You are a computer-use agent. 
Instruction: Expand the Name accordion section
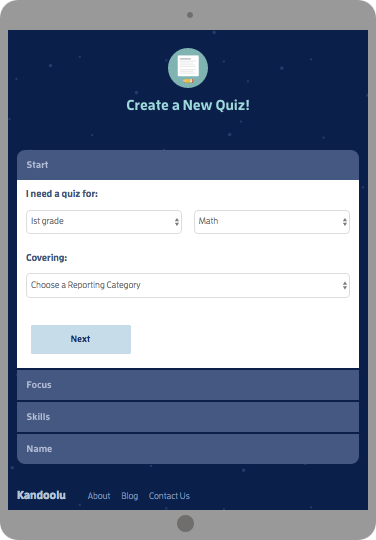(x=188, y=449)
